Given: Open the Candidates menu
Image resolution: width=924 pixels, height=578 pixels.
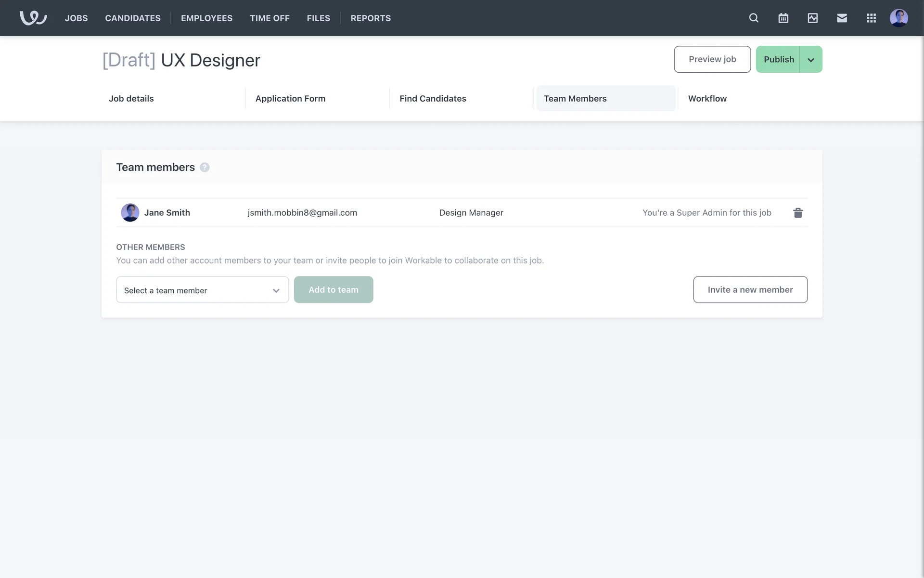Looking at the screenshot, I should coord(133,18).
